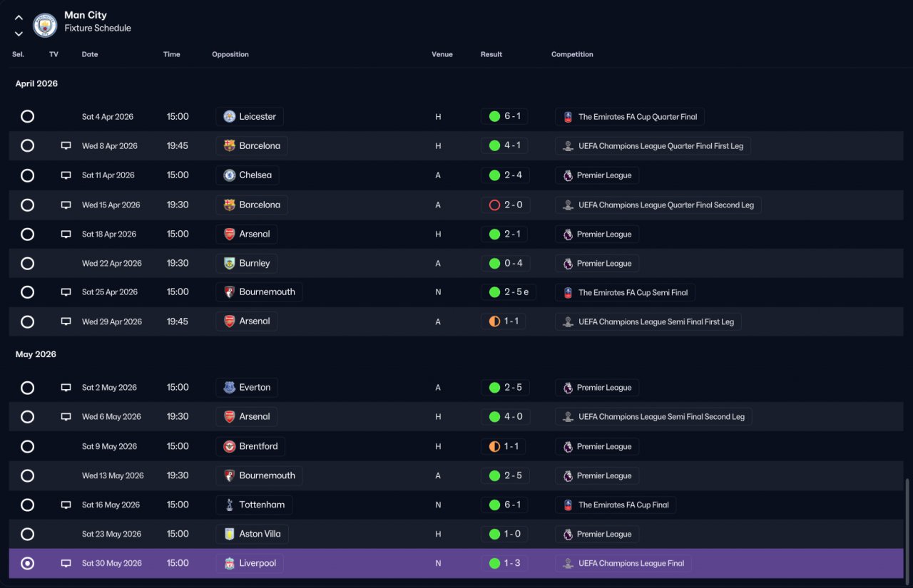Select the Barcelona 8 Apr fixture radio
Viewport: 913px width, 588px height.
(x=27, y=145)
